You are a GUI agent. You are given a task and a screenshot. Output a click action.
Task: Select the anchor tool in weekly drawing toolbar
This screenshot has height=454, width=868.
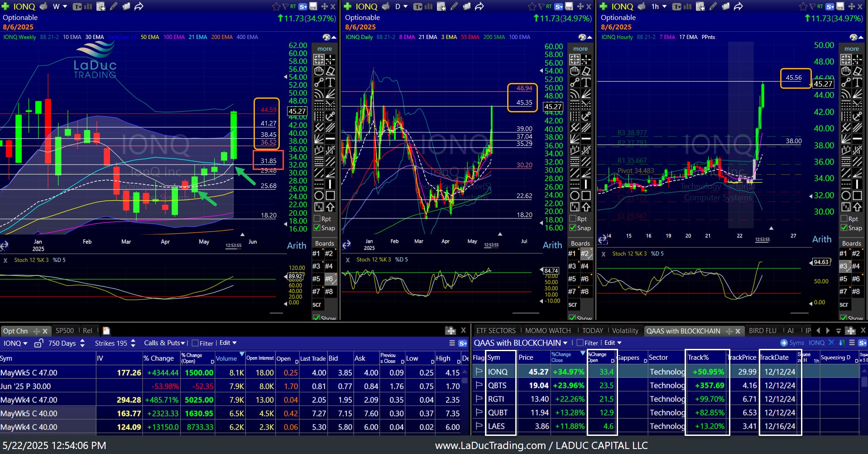[x=330, y=116]
